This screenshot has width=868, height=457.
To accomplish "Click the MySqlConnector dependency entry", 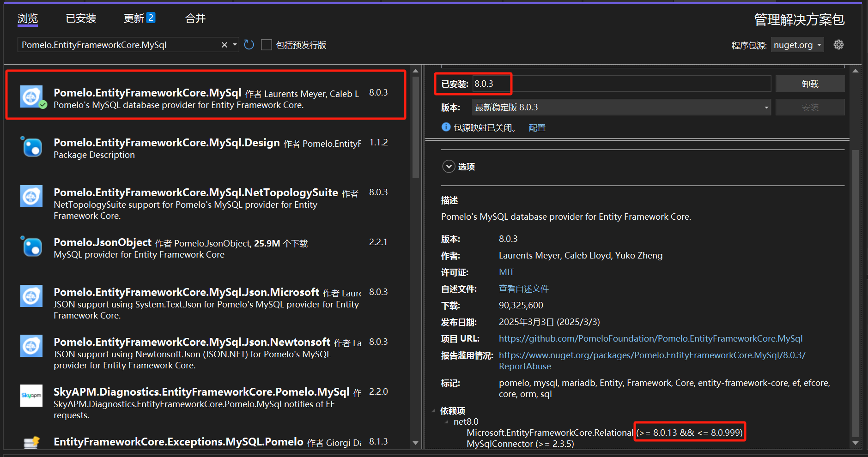I will pyautogui.click(x=520, y=444).
